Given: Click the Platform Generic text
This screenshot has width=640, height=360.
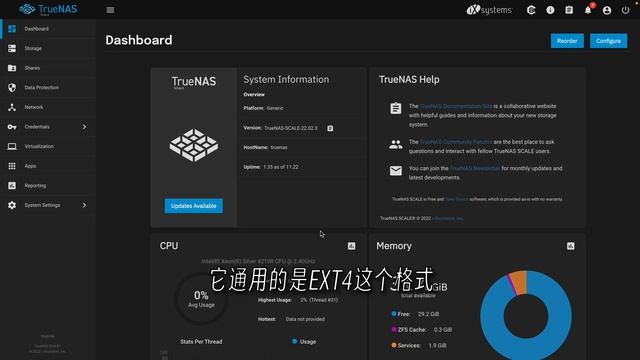Looking at the screenshot, I should (x=263, y=108).
